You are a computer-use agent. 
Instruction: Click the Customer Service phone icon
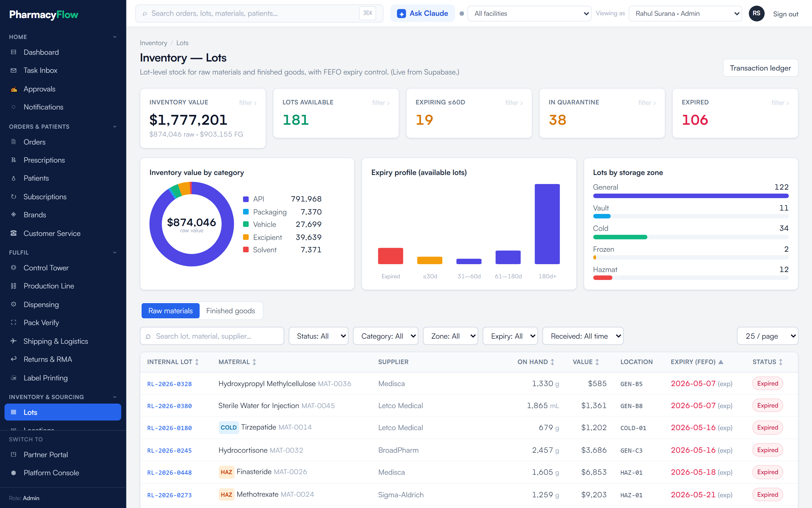point(14,233)
